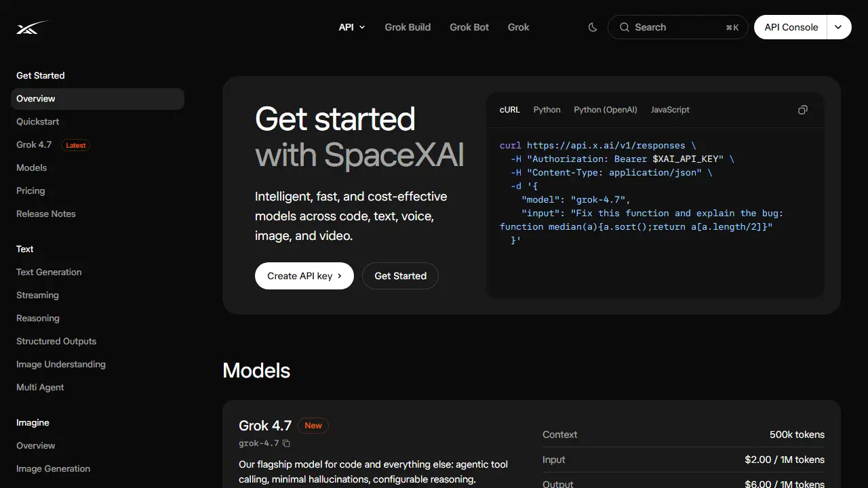
Task: View the Release Notes
Action: 46,214
